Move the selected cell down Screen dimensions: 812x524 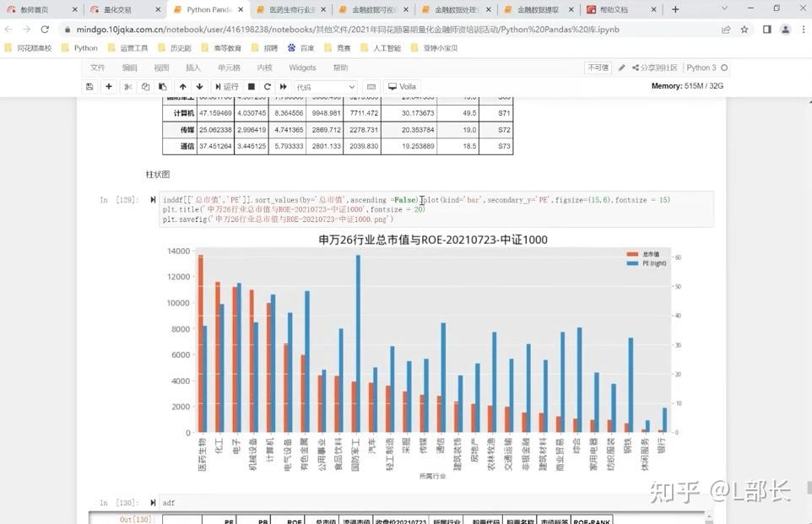point(199,86)
